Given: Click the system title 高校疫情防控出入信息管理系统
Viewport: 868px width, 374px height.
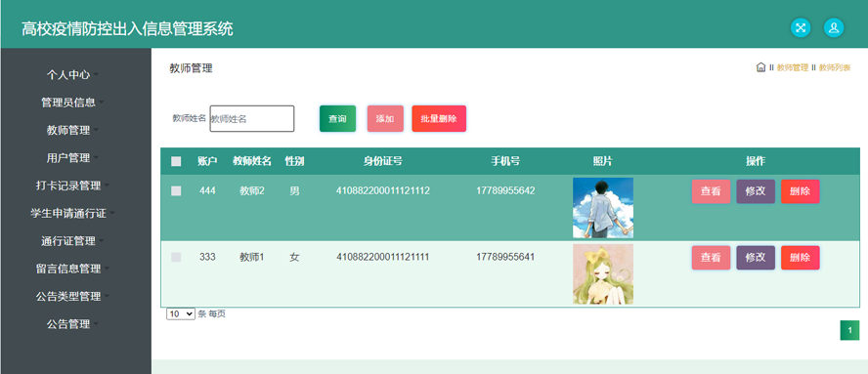Looking at the screenshot, I should click(x=127, y=28).
